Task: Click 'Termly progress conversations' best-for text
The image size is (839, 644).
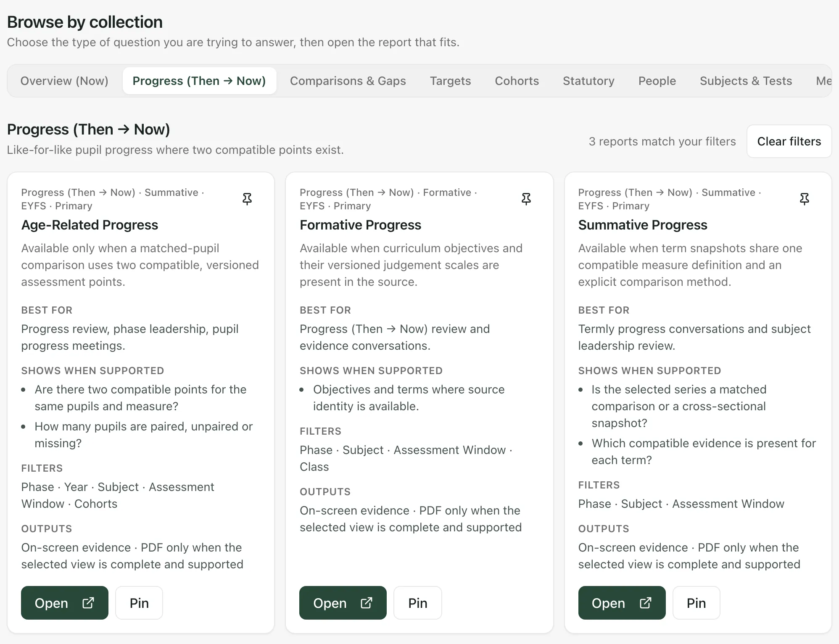Action: [x=694, y=337]
